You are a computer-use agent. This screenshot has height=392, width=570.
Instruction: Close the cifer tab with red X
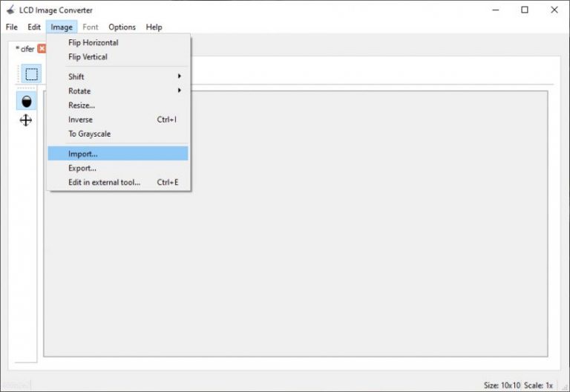[x=42, y=49]
